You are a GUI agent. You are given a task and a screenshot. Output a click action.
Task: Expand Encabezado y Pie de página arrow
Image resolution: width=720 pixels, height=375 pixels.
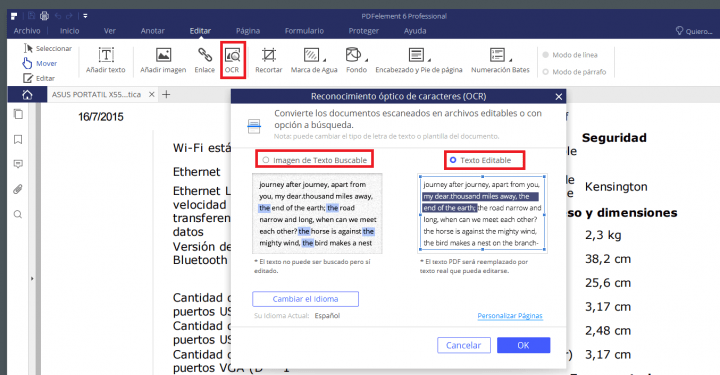[429, 60]
